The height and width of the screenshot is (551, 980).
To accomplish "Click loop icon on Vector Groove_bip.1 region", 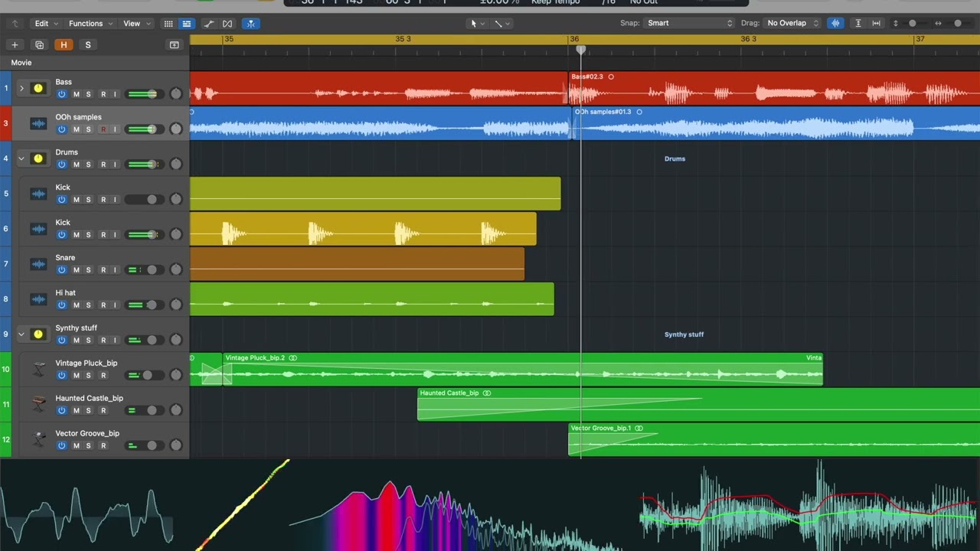I will tap(639, 429).
